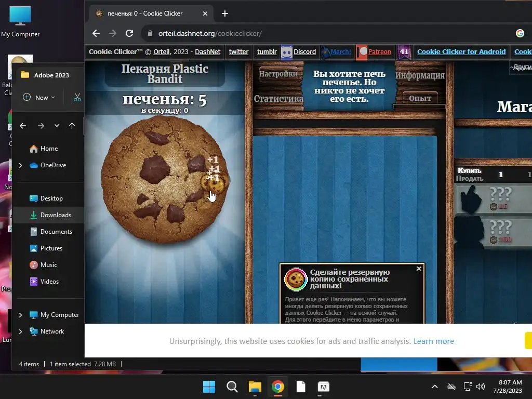Viewport: 532px width, 399px height.
Task: Open Documents in File Explorer sidebar
Action: click(51, 232)
